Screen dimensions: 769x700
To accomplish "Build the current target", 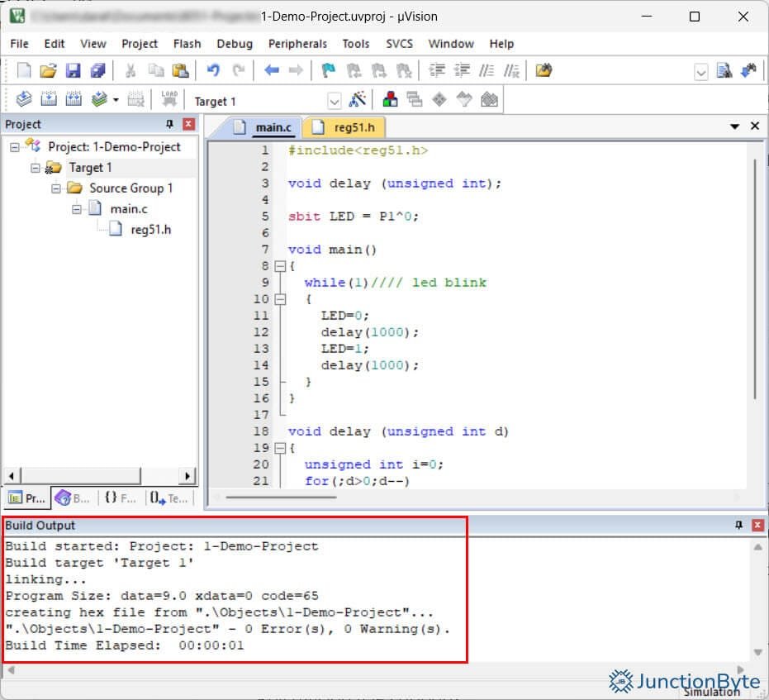I will 50,99.
